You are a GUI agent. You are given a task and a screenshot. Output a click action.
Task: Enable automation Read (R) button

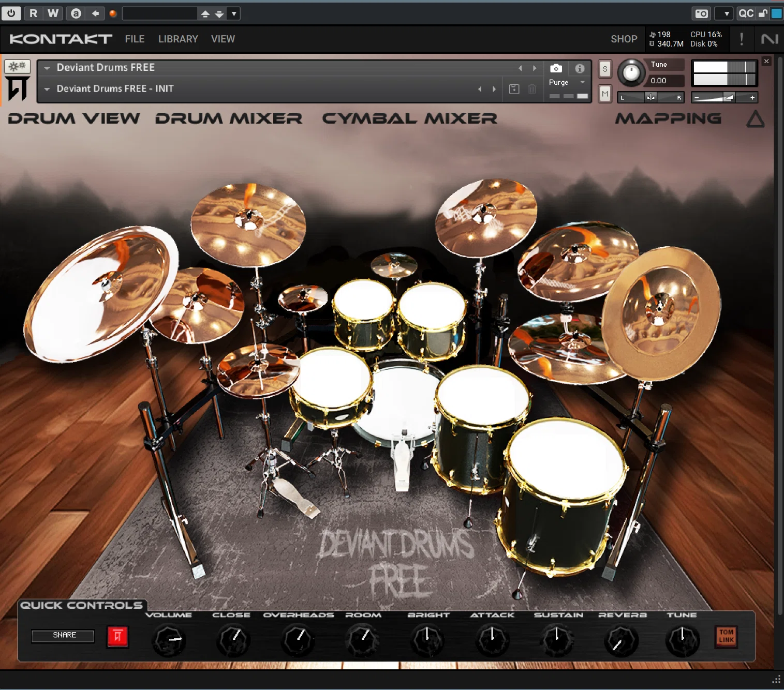pyautogui.click(x=33, y=13)
